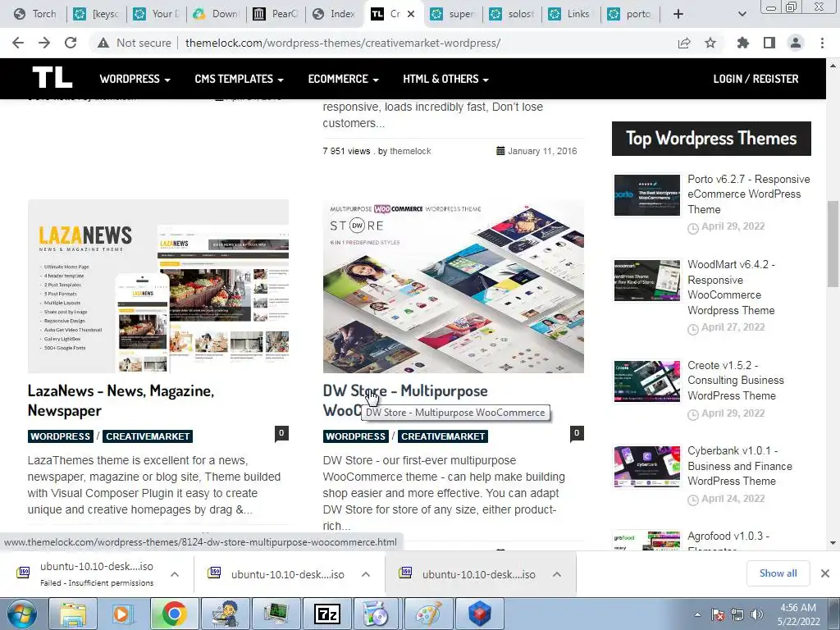
Task: Bookmark this page with star icon
Action: (710, 43)
